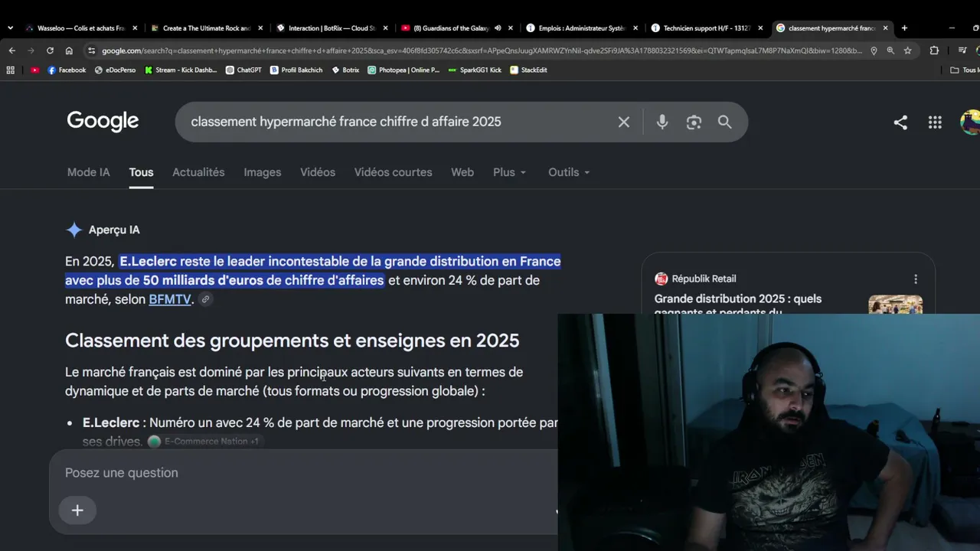Open the eDocPerso bookmark

pyautogui.click(x=115, y=70)
